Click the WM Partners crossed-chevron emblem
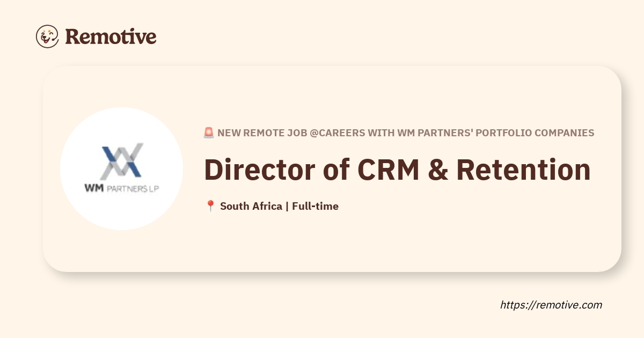 click(x=121, y=160)
